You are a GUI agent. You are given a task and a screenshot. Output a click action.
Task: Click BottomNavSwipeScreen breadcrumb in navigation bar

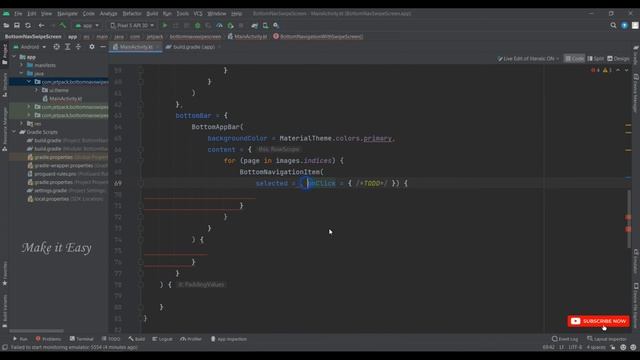pos(33,36)
